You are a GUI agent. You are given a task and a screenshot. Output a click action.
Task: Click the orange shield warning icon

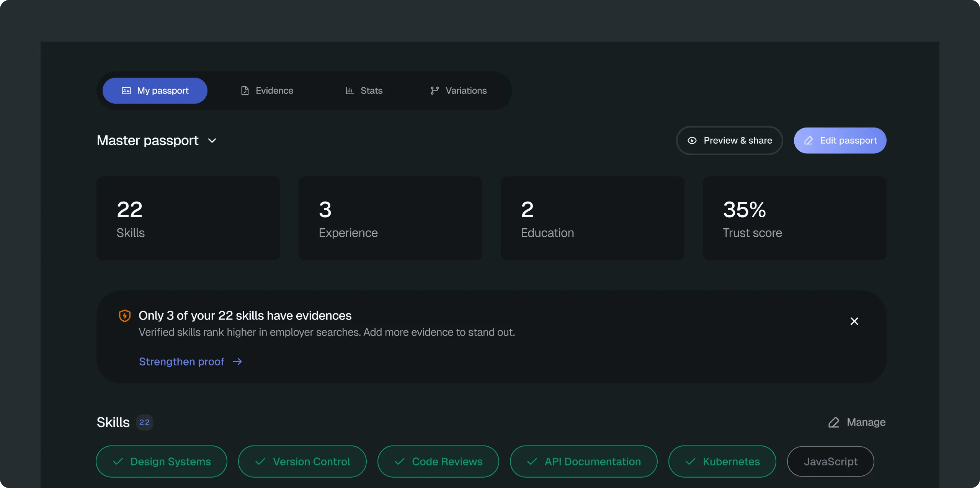[125, 316]
